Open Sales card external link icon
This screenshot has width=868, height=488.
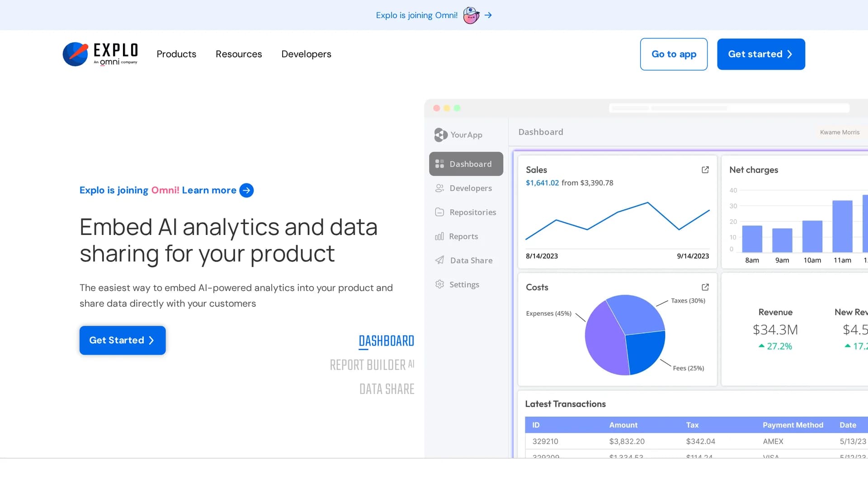[x=705, y=170]
